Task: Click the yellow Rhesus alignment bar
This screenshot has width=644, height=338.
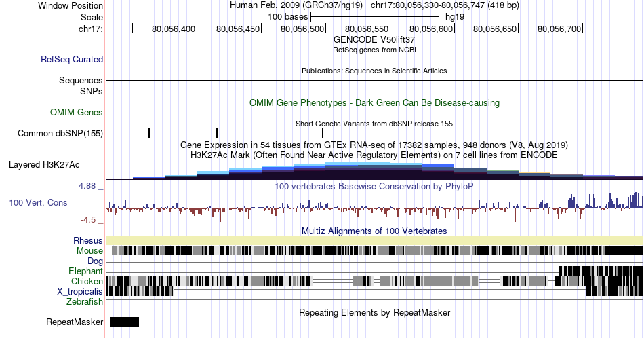Action: (375, 240)
